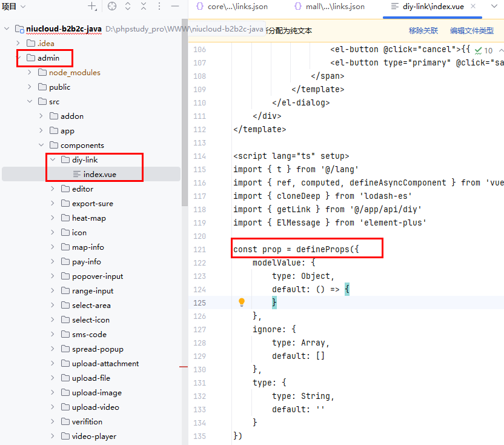
Task: Click the add plus icon in project toolbar
Action: point(92,6)
